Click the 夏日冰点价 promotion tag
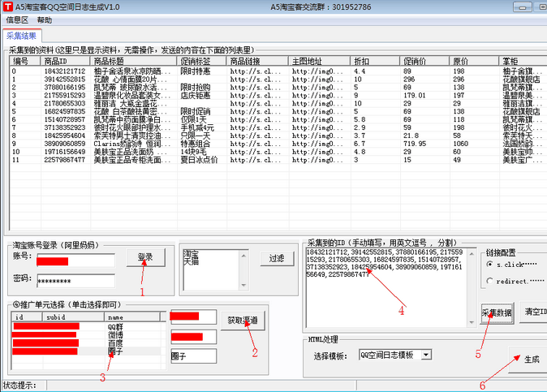 click(199, 160)
